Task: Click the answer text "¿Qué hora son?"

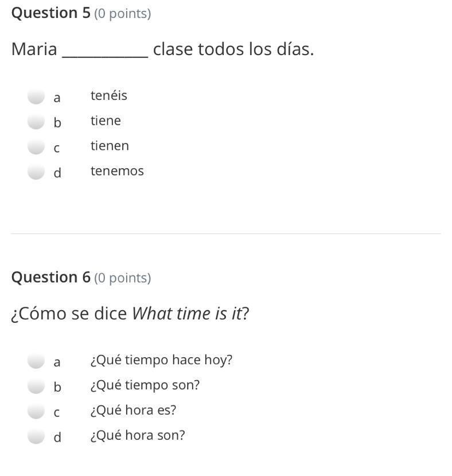Action: pyautogui.click(x=138, y=435)
